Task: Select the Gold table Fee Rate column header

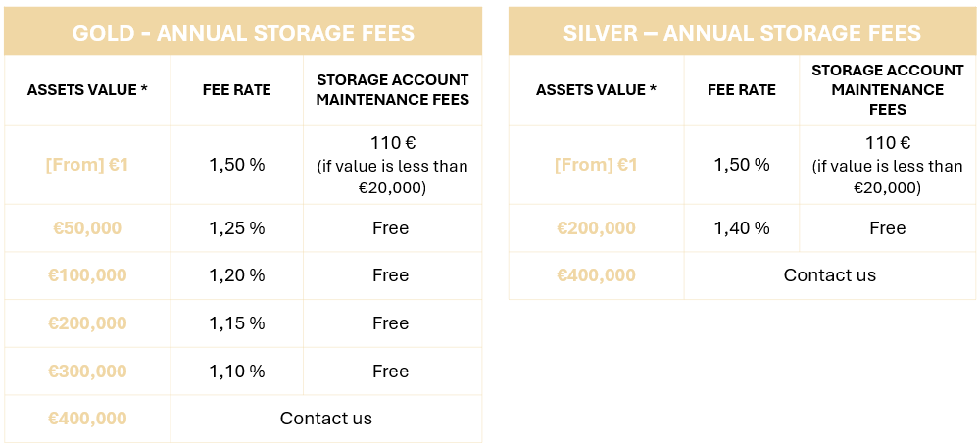Action: pyautogui.click(x=236, y=90)
